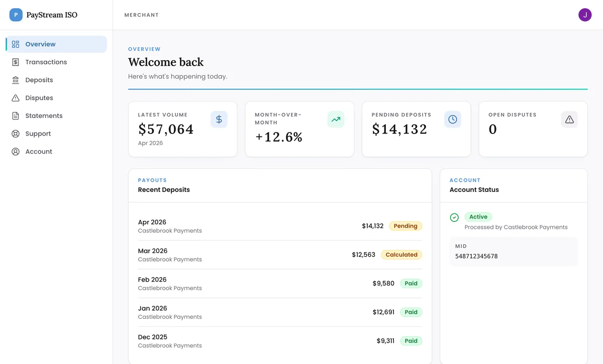Open the Statements section

[56, 116]
